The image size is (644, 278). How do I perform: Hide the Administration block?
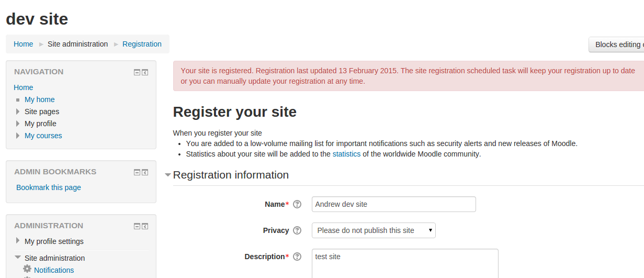[137, 226]
